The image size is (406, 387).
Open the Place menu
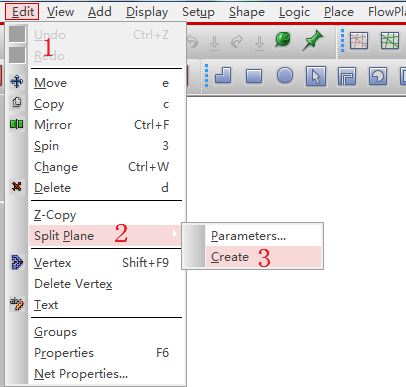339,12
